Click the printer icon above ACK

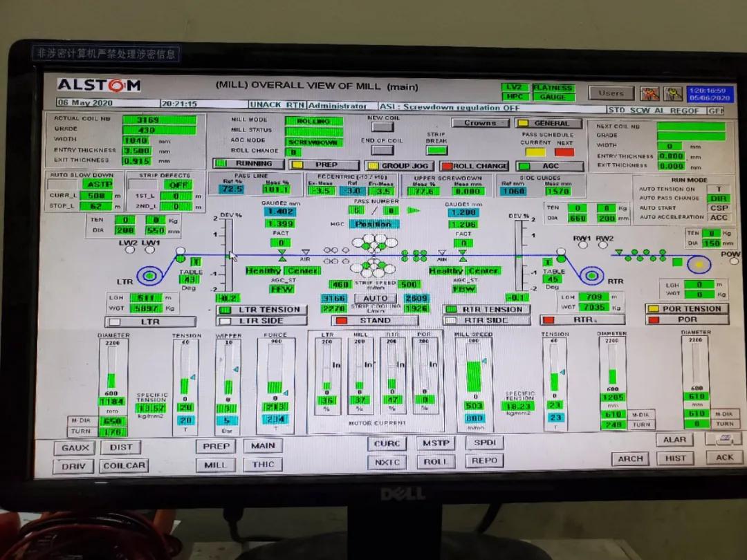tap(723, 438)
